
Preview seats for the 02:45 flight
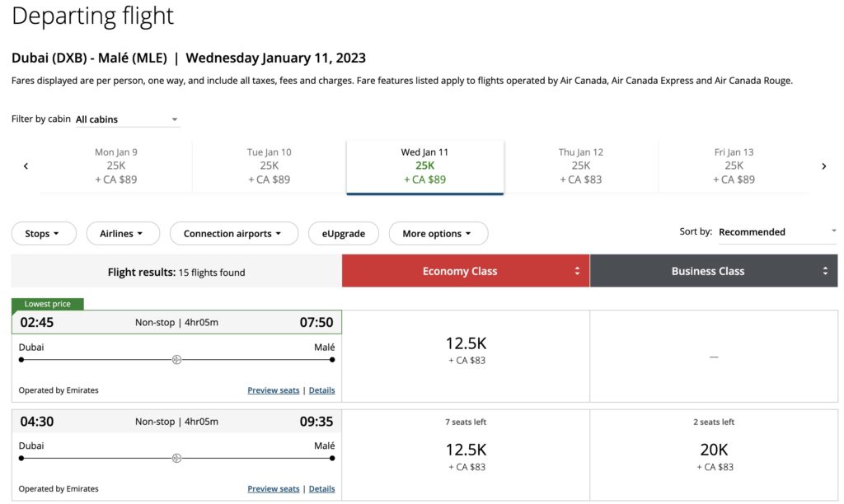coord(273,390)
